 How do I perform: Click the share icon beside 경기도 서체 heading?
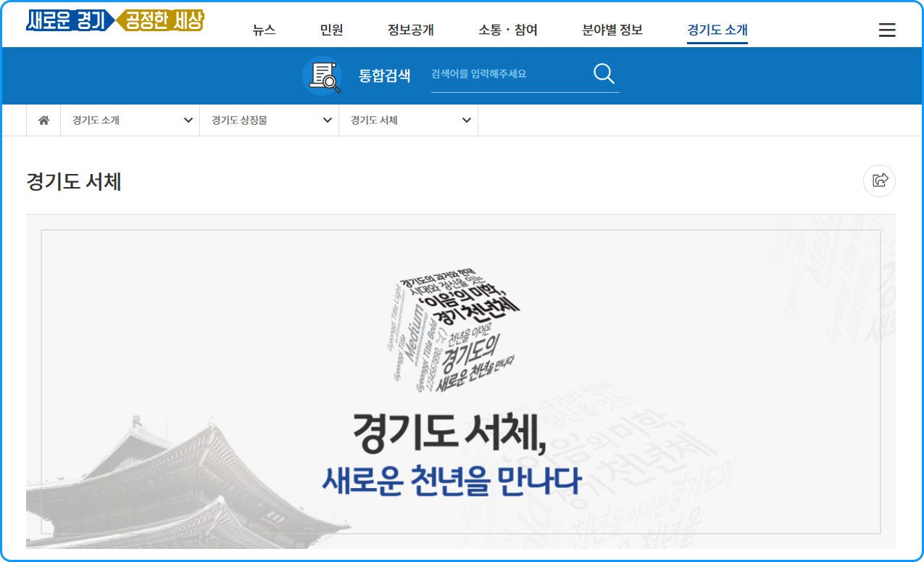click(879, 181)
